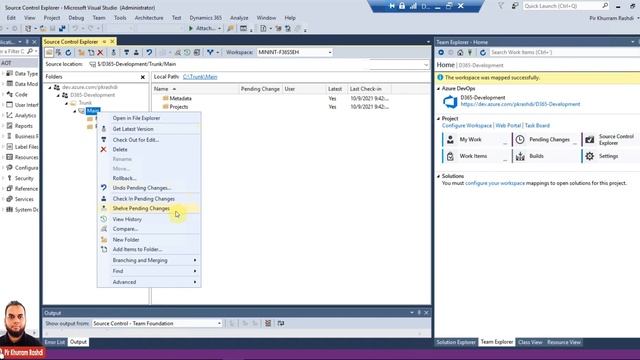Open the Web Portal link
640x360 pixels.
click(508, 126)
